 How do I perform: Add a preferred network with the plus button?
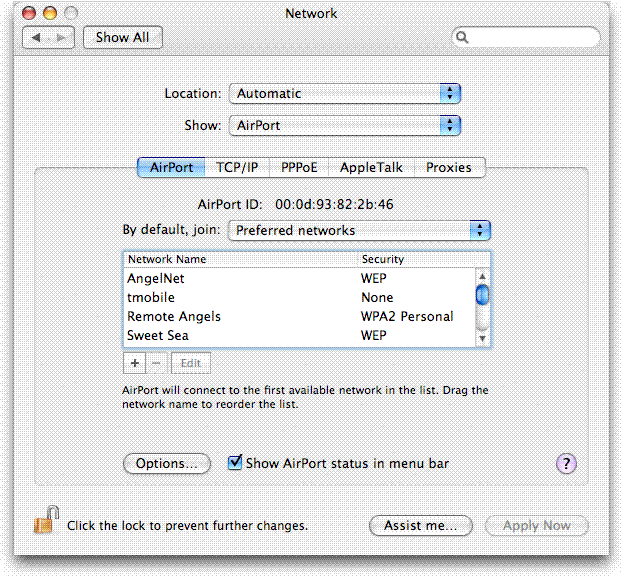coord(135,363)
